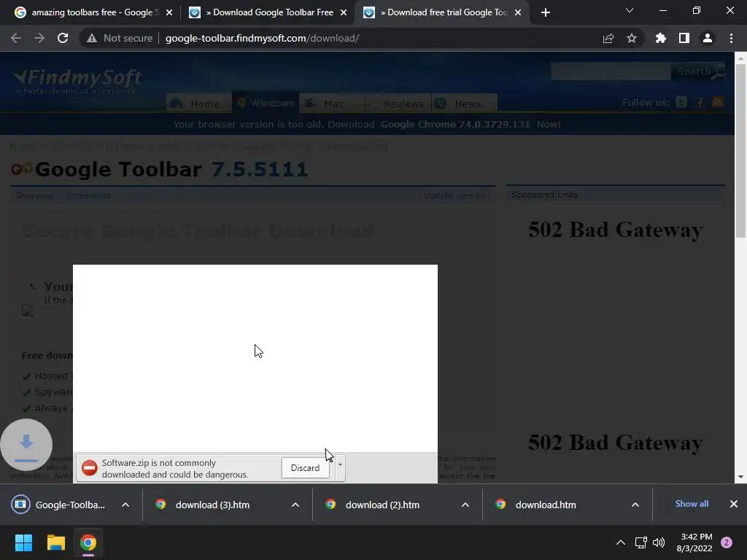The height and width of the screenshot is (560, 747).
Task: Click the site Search button
Action: (x=698, y=71)
